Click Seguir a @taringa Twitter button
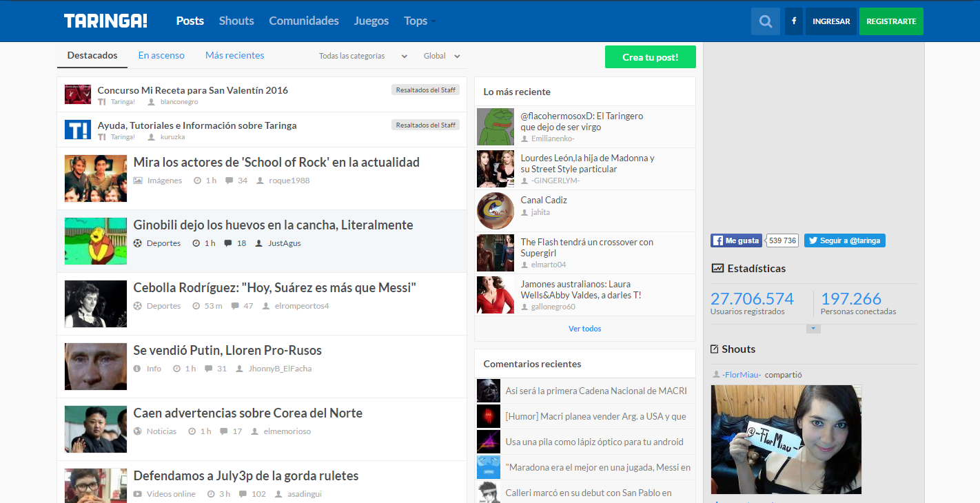The height and width of the screenshot is (503, 980). (845, 240)
